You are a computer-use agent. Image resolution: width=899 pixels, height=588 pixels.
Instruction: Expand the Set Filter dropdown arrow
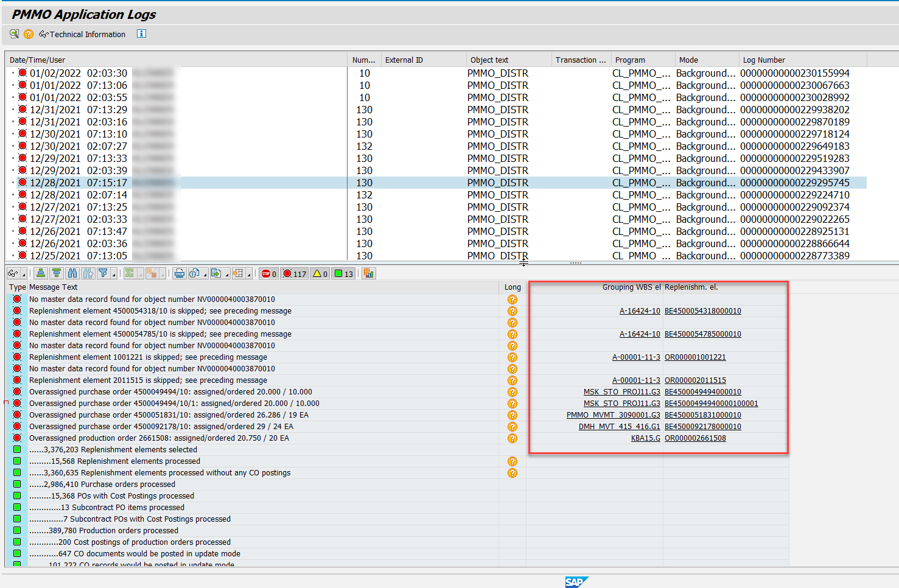[x=114, y=275]
